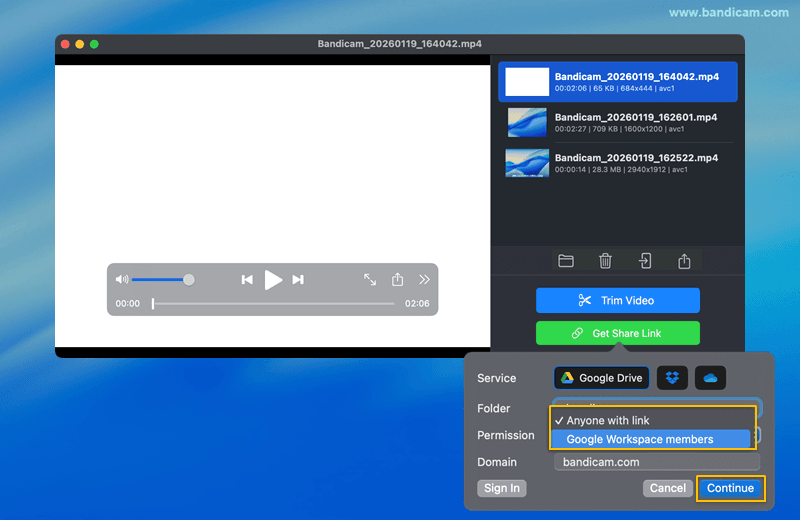Click the white thumbnail of Bandicam_20260119_164042.mp4
Screen dimensions: 800x520
pos(527,82)
